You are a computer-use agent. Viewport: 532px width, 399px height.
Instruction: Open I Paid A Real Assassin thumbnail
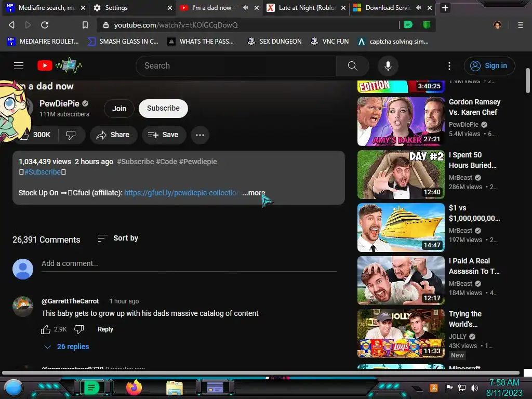tap(401, 280)
